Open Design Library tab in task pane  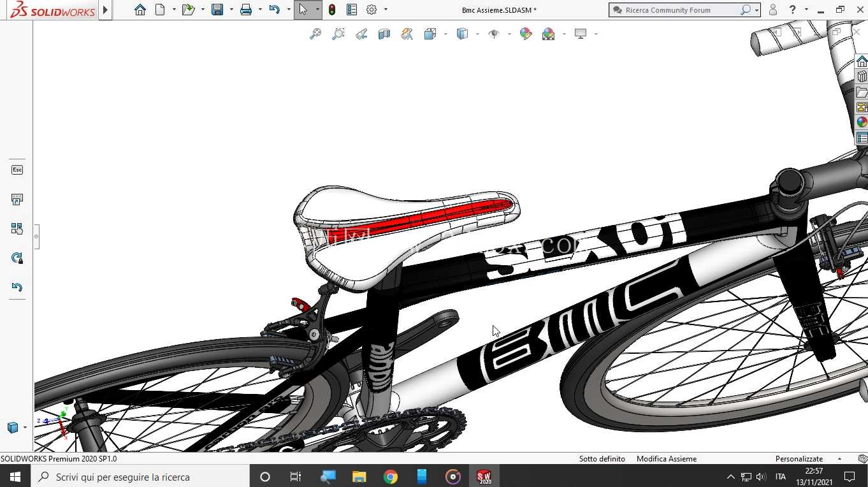click(862, 76)
